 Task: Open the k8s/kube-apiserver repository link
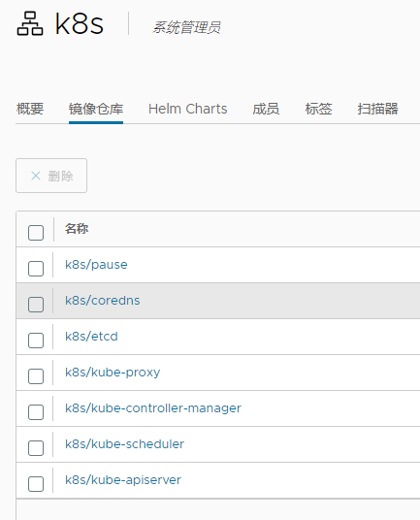click(123, 480)
